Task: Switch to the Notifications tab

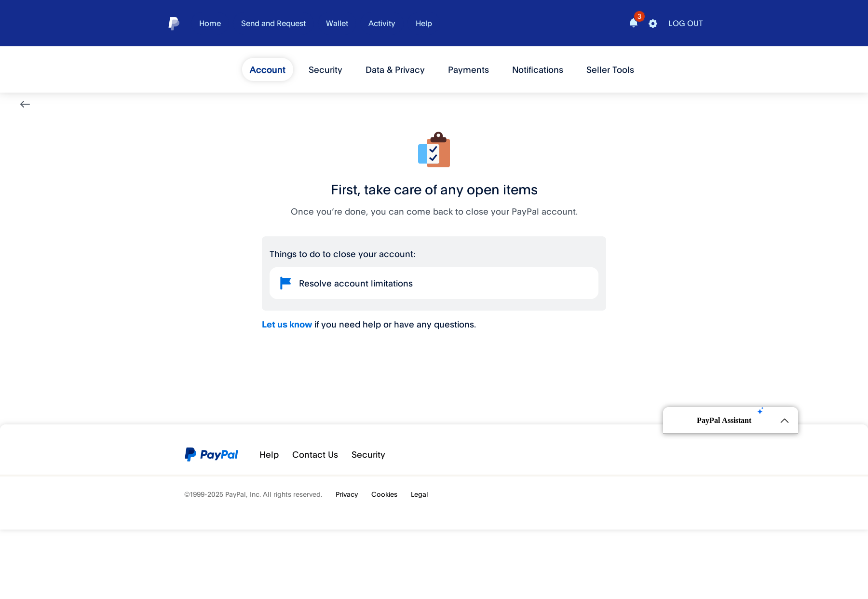Action: [538, 69]
